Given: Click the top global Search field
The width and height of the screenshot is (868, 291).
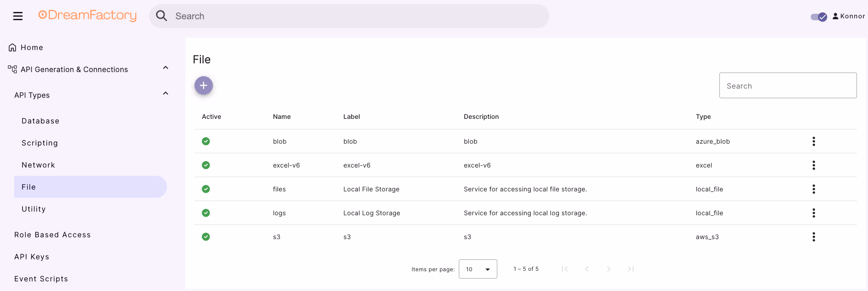Looking at the screenshot, I should (349, 16).
